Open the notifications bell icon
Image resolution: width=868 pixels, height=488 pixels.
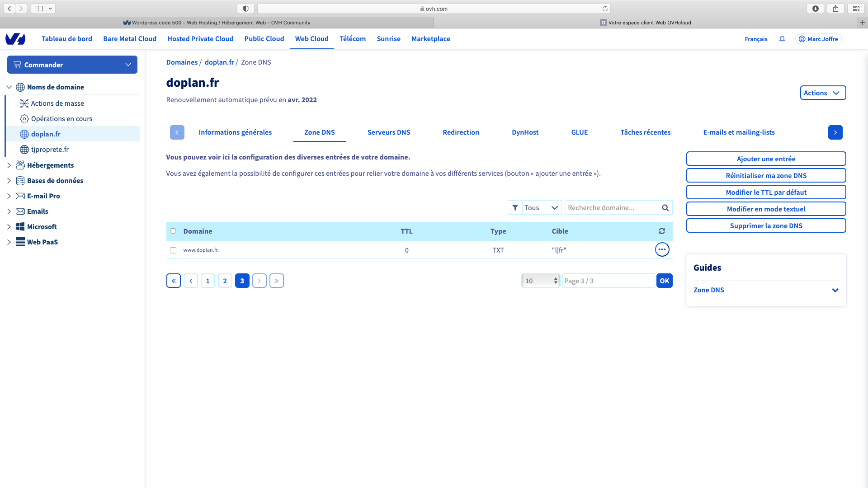coord(782,39)
